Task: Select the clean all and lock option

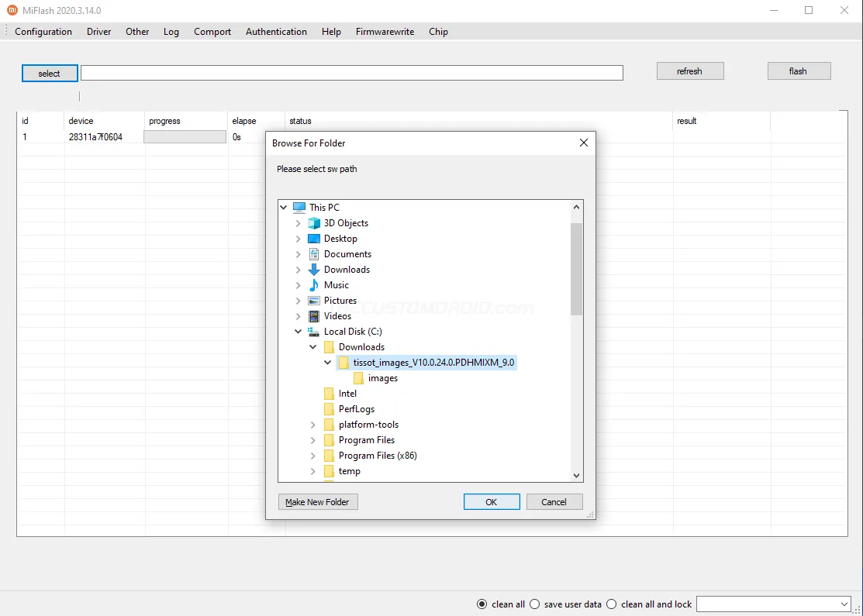Action: 610,604
